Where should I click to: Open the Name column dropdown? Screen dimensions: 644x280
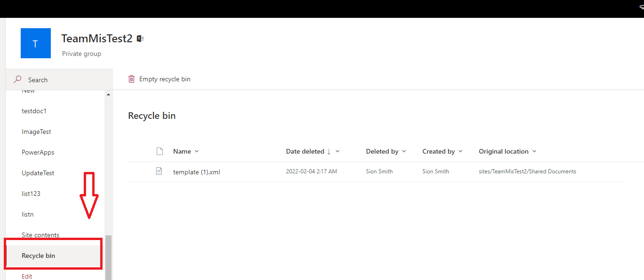198,151
